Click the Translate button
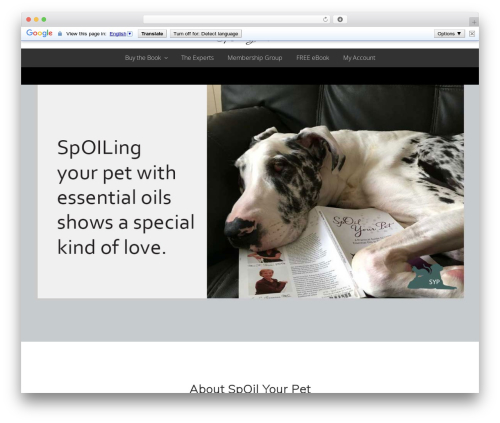The image size is (500, 423). click(152, 34)
